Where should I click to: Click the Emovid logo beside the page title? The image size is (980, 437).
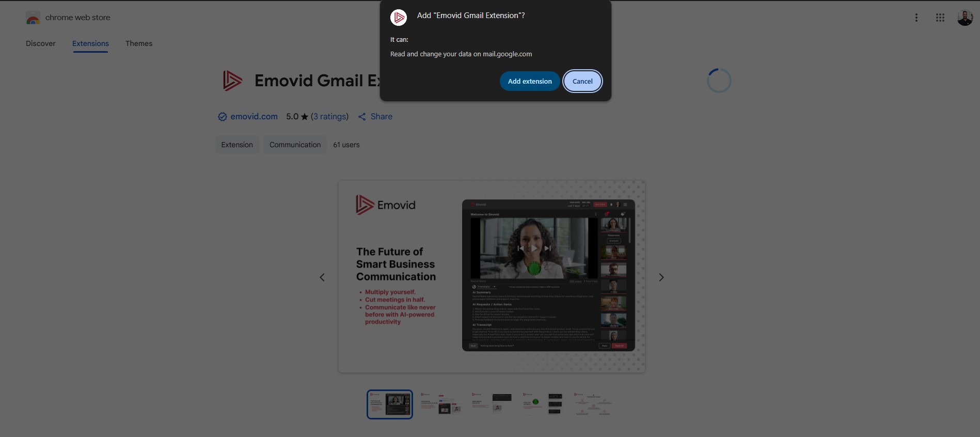[x=232, y=81]
